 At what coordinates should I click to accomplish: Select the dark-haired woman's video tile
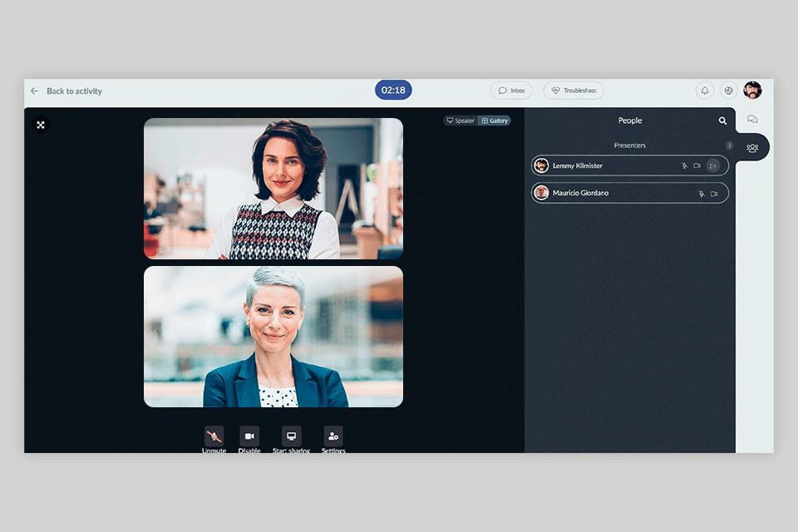tap(273, 189)
